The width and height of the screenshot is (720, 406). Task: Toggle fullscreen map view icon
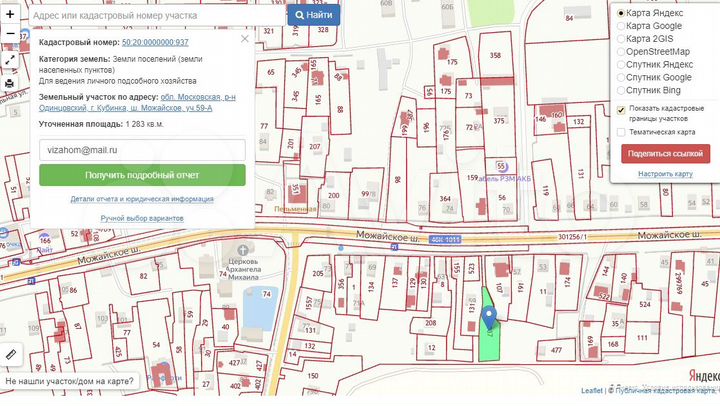click(10, 60)
